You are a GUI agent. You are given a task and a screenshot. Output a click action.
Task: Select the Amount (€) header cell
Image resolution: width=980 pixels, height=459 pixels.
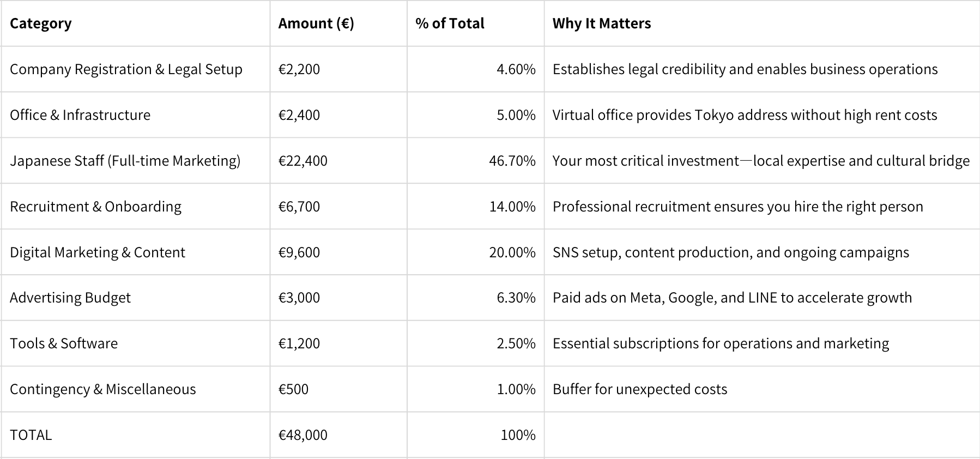tap(338, 23)
